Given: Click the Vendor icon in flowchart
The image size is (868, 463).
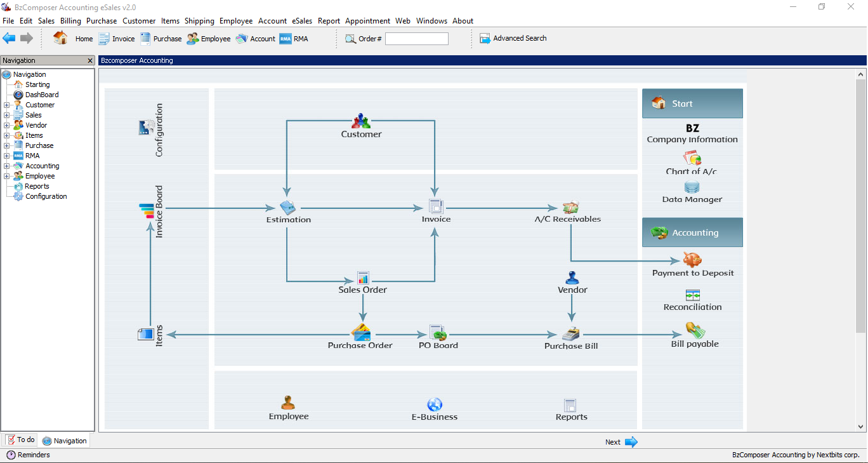Looking at the screenshot, I should click(572, 278).
